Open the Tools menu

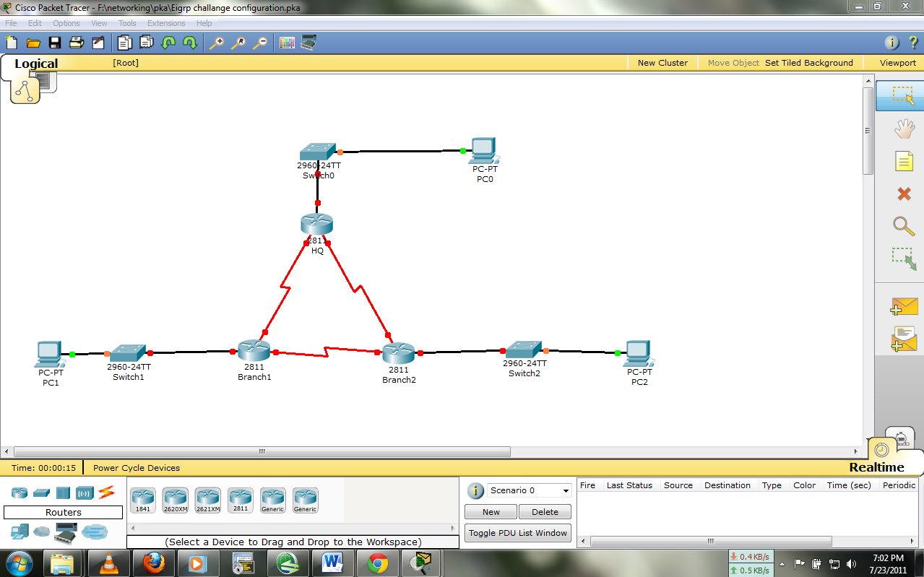tap(127, 23)
